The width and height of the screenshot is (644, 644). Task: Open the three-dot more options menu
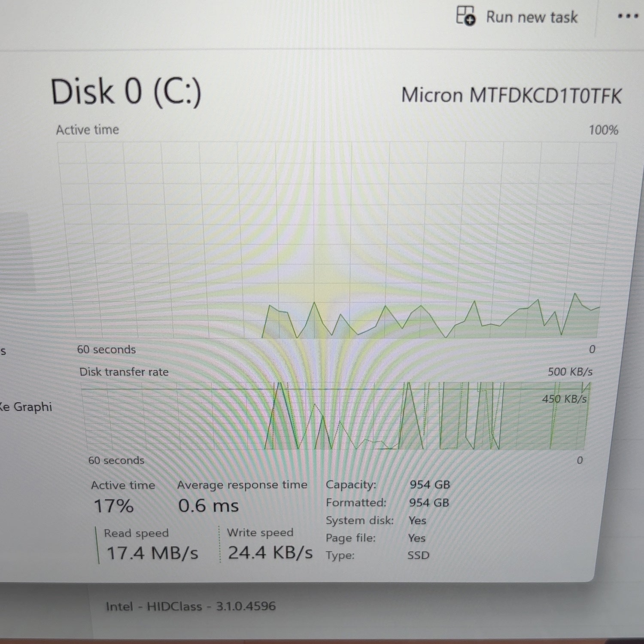click(628, 16)
